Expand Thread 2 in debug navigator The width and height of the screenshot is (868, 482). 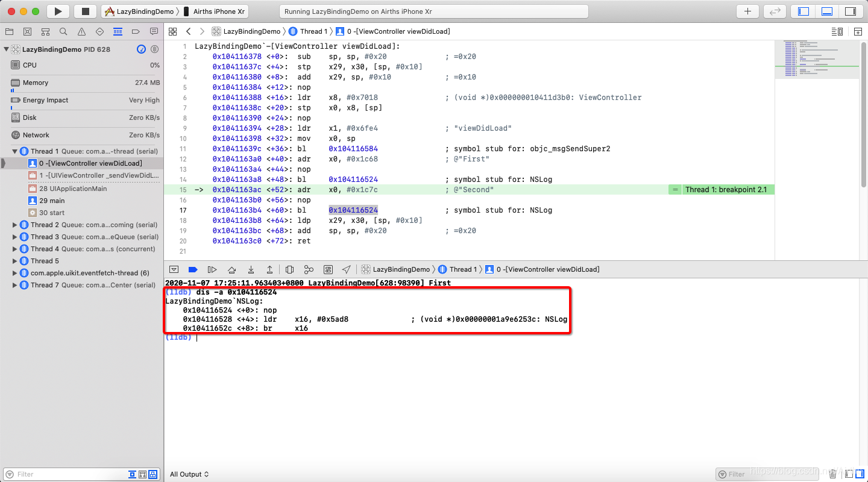(15, 225)
